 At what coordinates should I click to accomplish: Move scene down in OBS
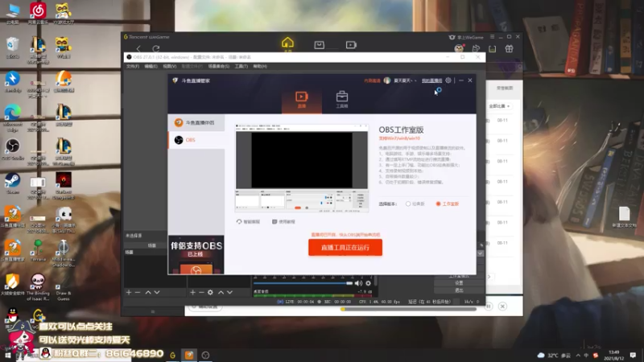tap(157, 292)
